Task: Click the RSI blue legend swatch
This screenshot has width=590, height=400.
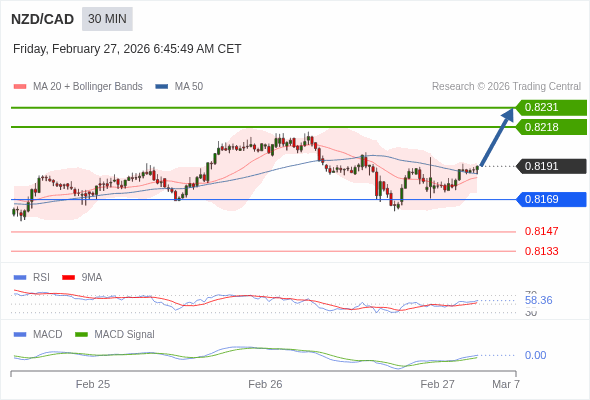Action: point(20,278)
